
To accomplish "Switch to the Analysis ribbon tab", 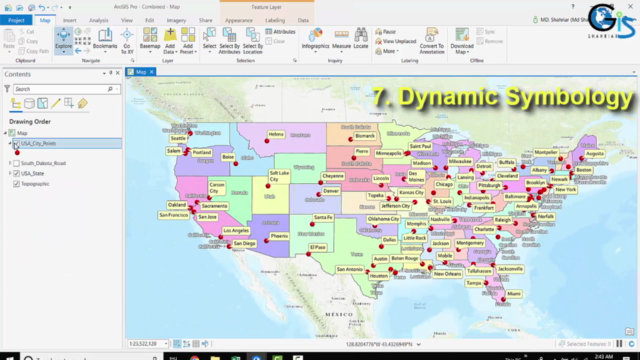I will pyautogui.click(x=98, y=20).
